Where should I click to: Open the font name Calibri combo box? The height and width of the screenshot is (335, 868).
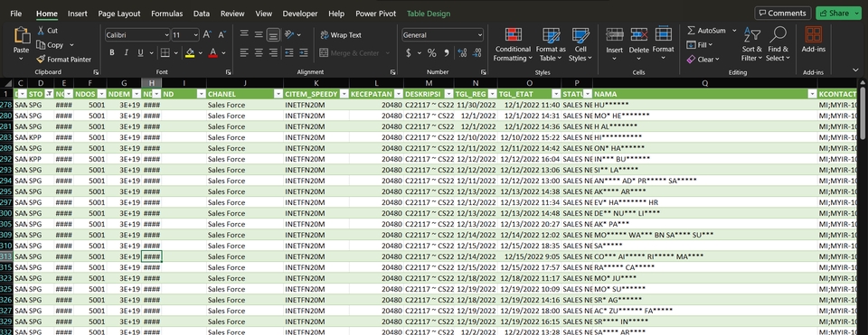pyautogui.click(x=137, y=35)
